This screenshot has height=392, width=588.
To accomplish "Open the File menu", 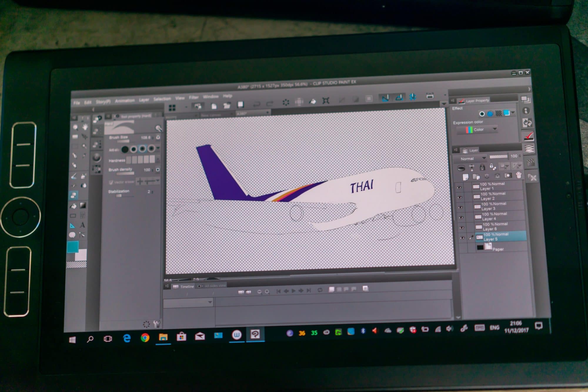I will [x=76, y=103].
